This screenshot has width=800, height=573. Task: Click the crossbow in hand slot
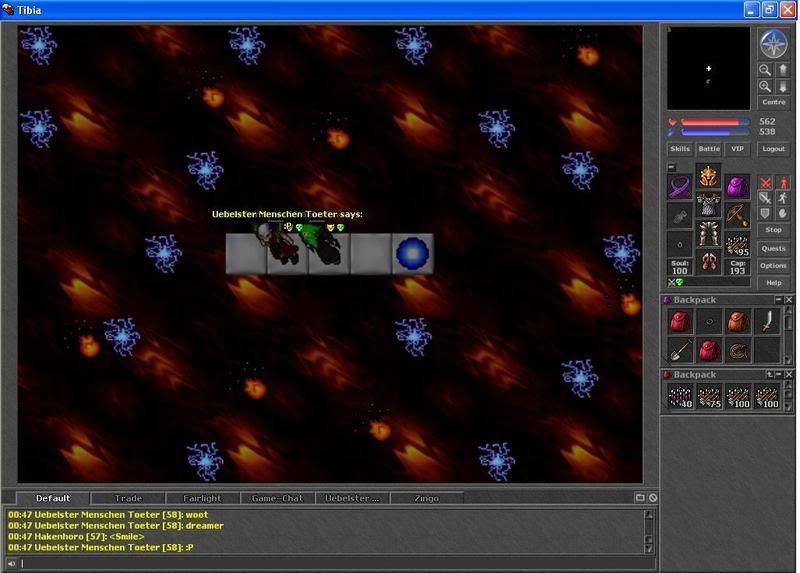pyautogui.click(x=737, y=215)
